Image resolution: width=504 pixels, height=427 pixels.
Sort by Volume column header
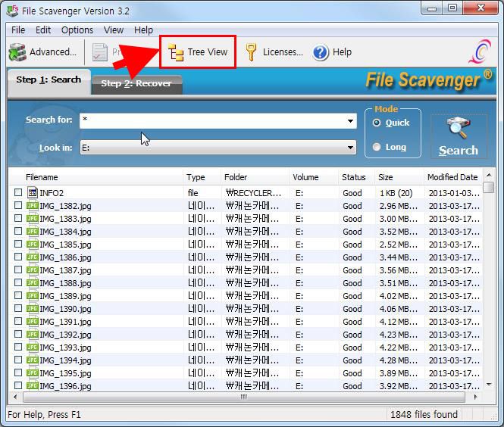pyautogui.click(x=314, y=177)
